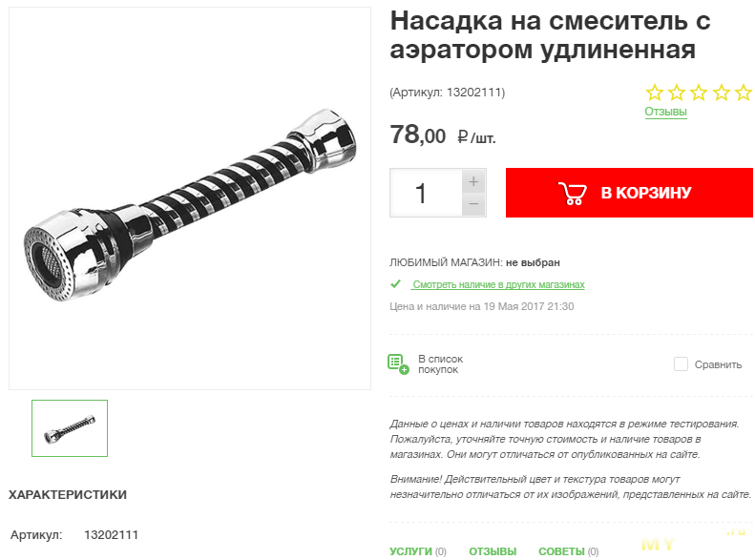This screenshot has width=755, height=560.
Task: Click В список покупок text
Action: pyautogui.click(x=440, y=364)
